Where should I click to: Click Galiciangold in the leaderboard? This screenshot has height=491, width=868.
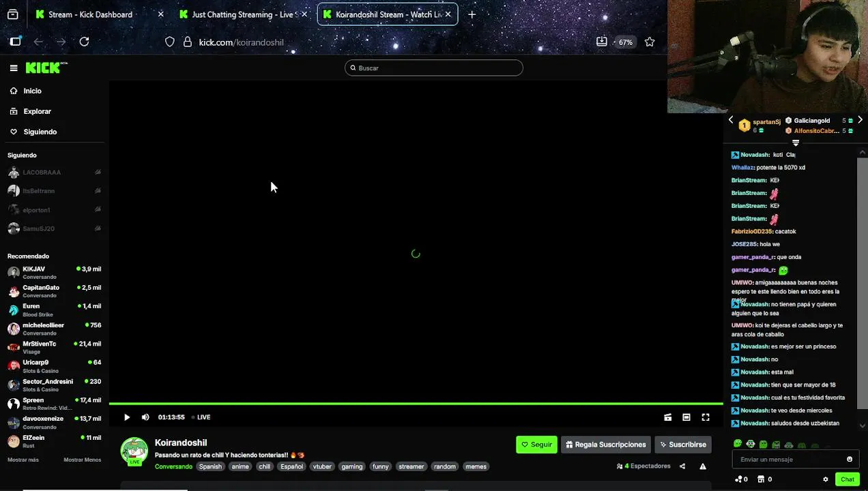[811, 121]
